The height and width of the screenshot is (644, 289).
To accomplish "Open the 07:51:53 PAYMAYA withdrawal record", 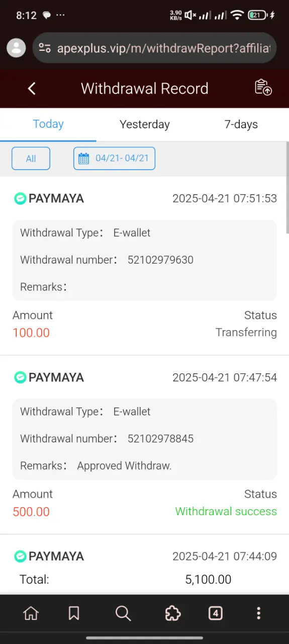I will click(x=145, y=266).
